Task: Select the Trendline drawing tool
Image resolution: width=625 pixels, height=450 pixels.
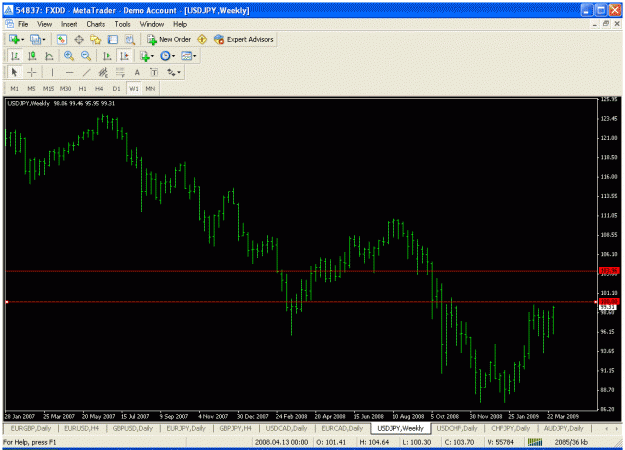Action: pyautogui.click(x=86, y=72)
